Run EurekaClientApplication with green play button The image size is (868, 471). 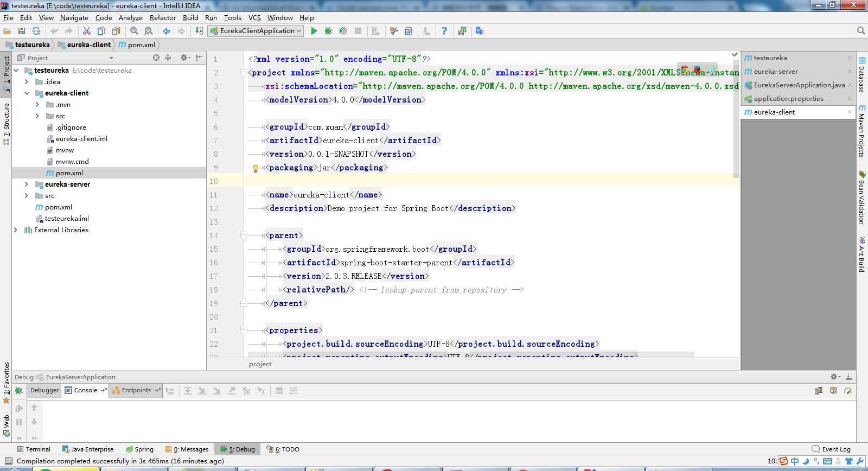[314, 31]
